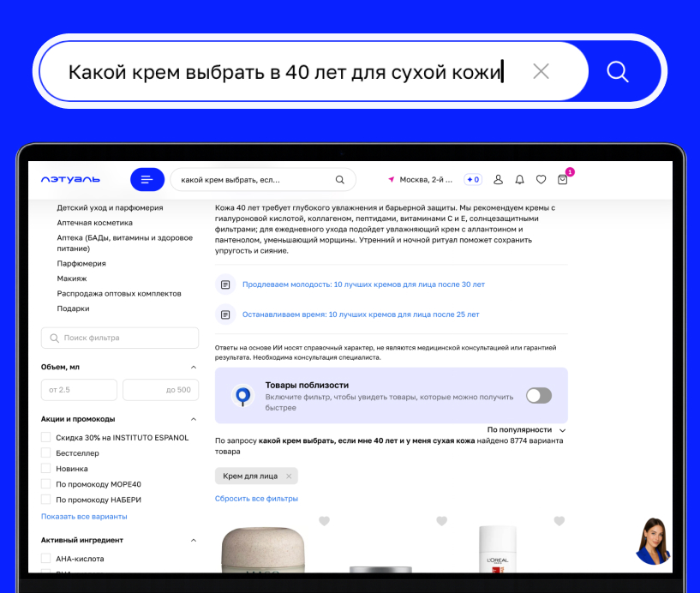The image size is (700, 593).
Task: Clear the large search field with X
Action: point(541,71)
